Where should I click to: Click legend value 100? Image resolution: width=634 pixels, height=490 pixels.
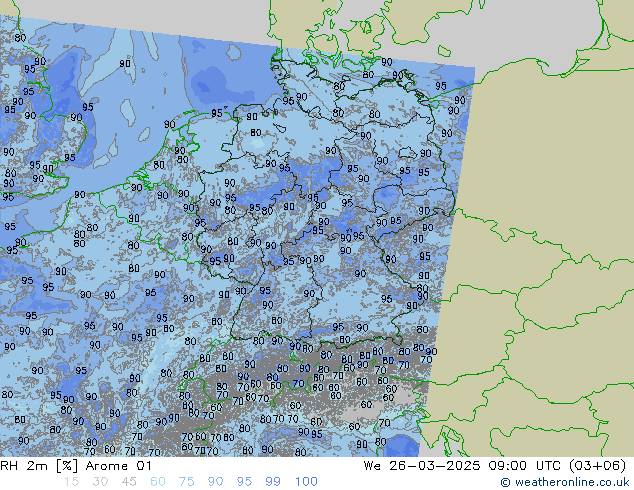(306, 482)
